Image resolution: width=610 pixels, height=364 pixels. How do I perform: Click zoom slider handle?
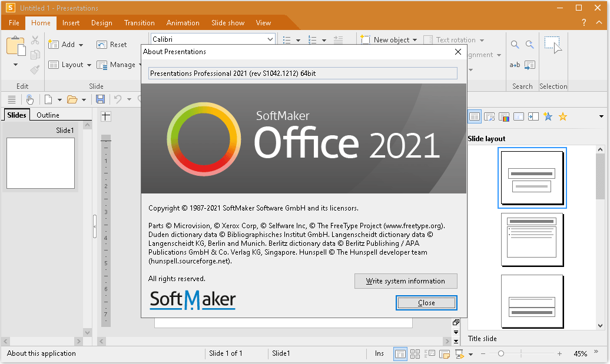coord(501,353)
